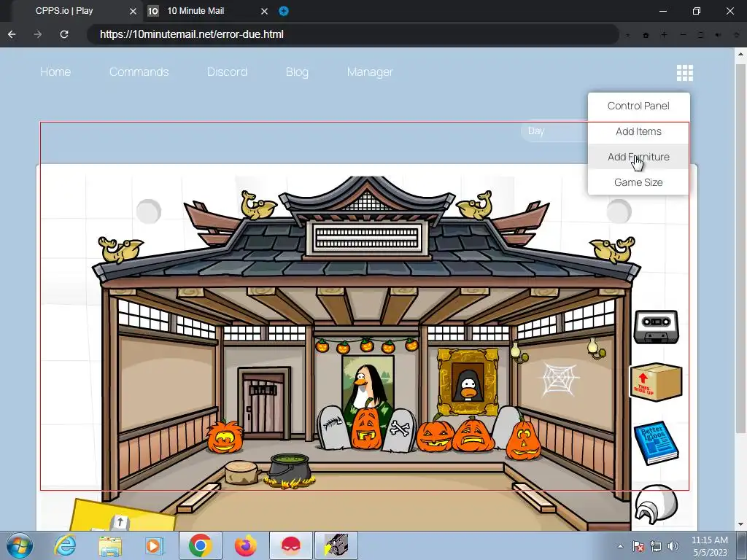Click the camera recorder taskbar icon
This screenshot has height=560, width=747.
(336, 545)
